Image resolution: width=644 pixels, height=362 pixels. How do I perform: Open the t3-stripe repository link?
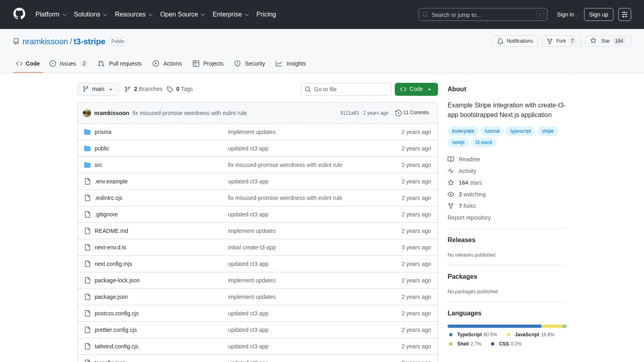pos(89,41)
